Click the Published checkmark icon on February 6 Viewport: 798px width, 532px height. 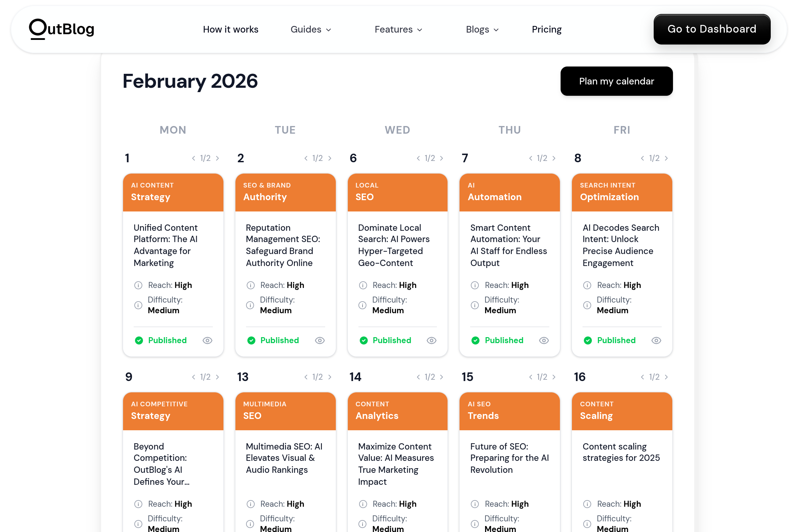pos(363,340)
